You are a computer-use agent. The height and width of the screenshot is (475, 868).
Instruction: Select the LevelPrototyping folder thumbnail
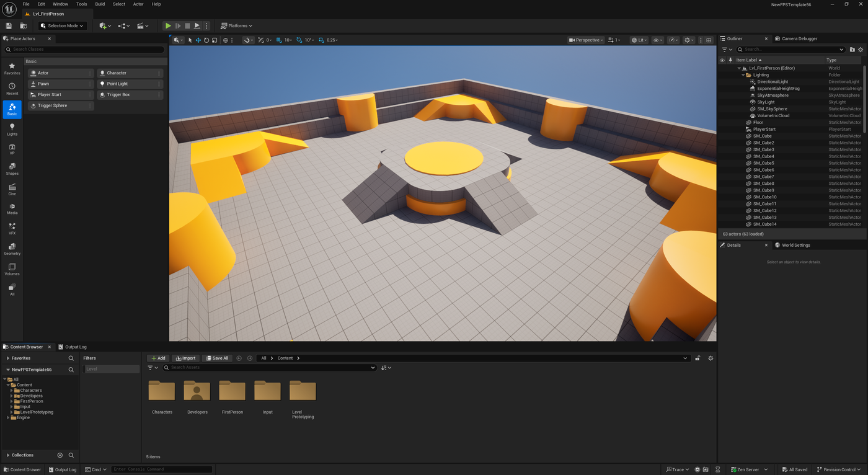pyautogui.click(x=303, y=391)
